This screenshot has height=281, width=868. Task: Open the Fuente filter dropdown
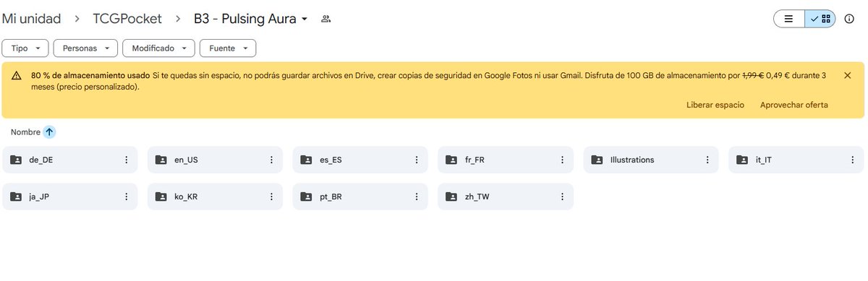[x=228, y=48]
